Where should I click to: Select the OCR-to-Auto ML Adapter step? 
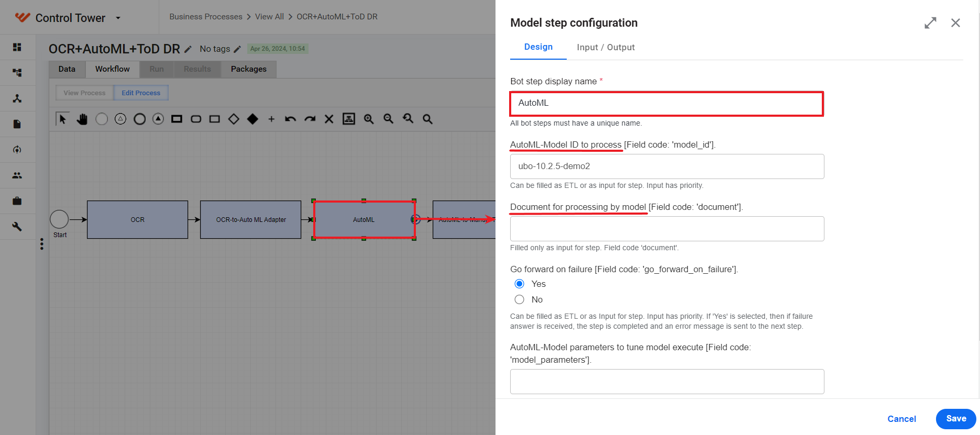point(251,220)
